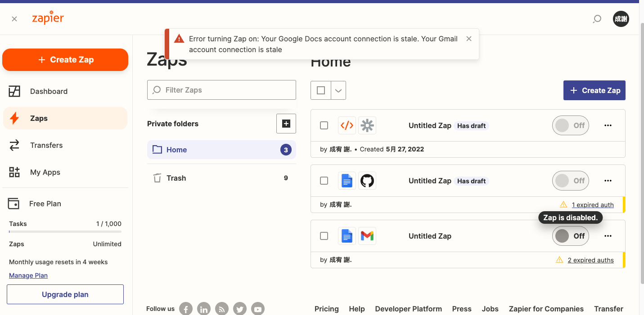The height and width of the screenshot is (315, 644).
Task: Toggle on the Google Docs GitHub Zap
Action: coord(571,181)
